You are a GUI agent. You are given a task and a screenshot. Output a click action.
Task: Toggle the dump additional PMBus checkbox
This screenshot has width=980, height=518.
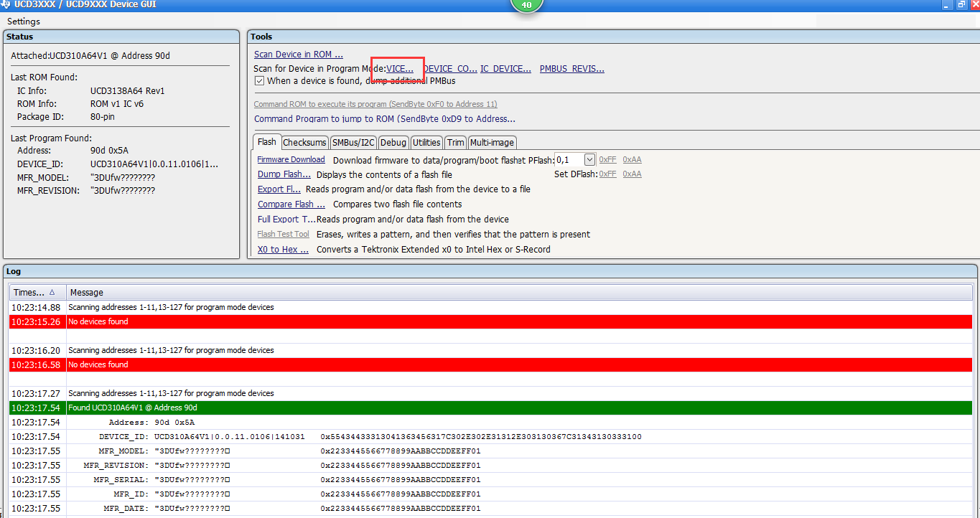point(260,81)
